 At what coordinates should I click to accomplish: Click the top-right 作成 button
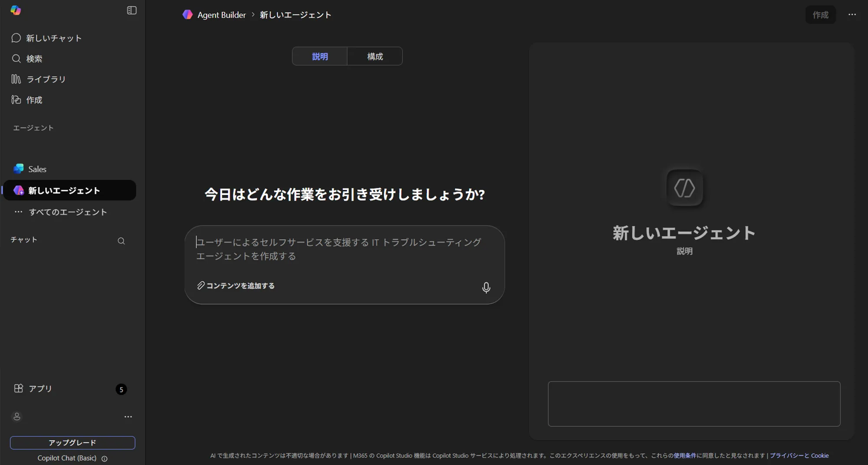click(820, 15)
